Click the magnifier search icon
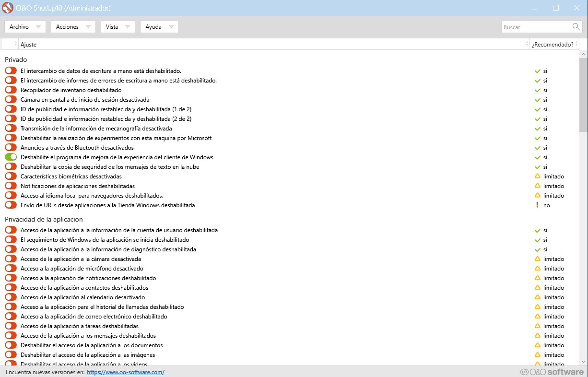 point(576,27)
